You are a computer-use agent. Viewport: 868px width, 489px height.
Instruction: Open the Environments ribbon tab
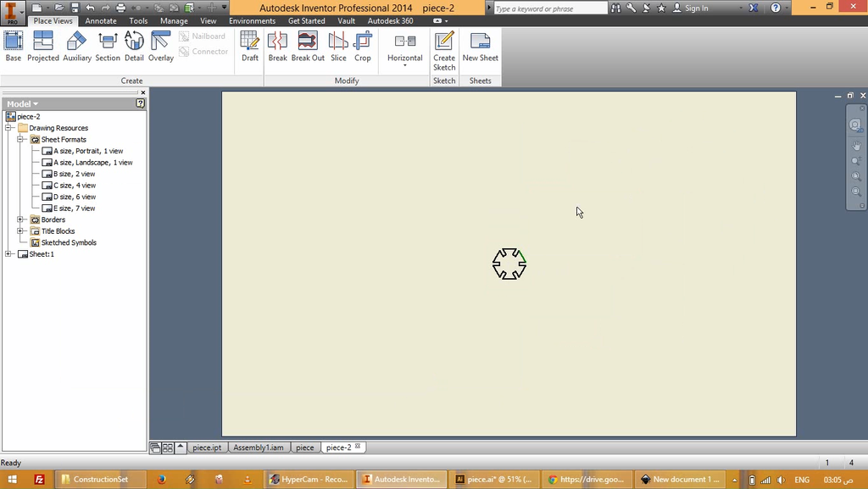[x=252, y=21]
